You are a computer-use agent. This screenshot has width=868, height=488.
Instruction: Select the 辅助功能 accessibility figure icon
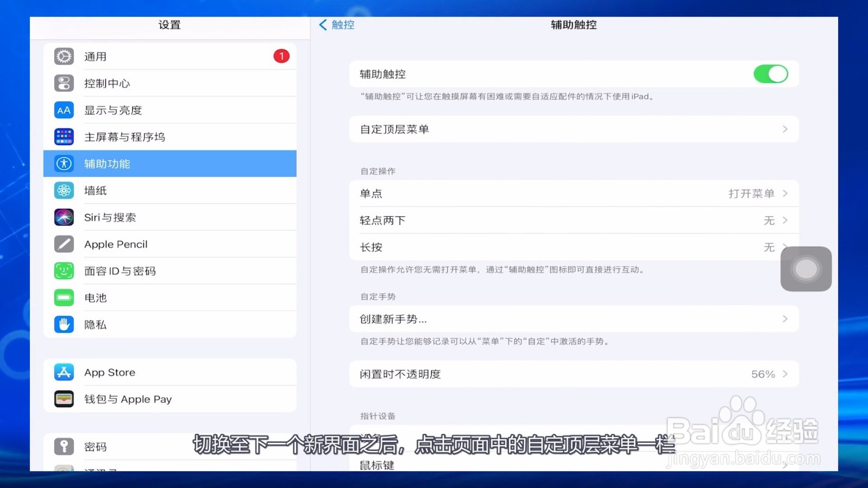63,163
